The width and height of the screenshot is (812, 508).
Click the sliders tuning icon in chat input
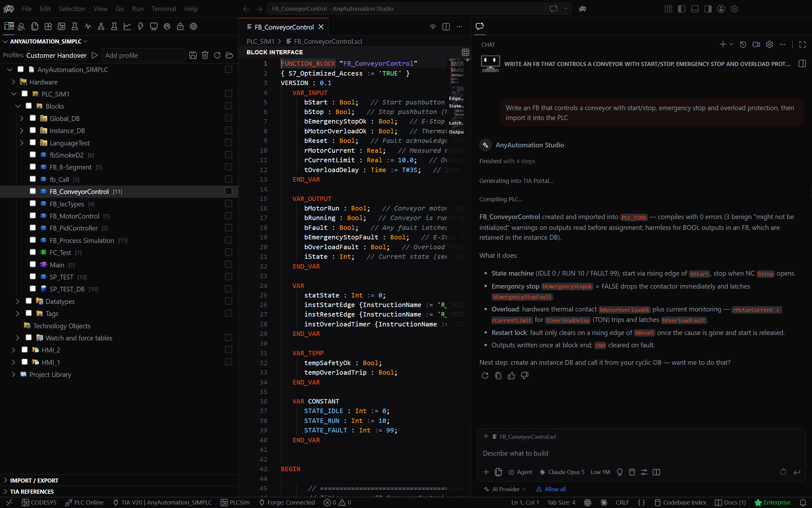[x=644, y=472]
